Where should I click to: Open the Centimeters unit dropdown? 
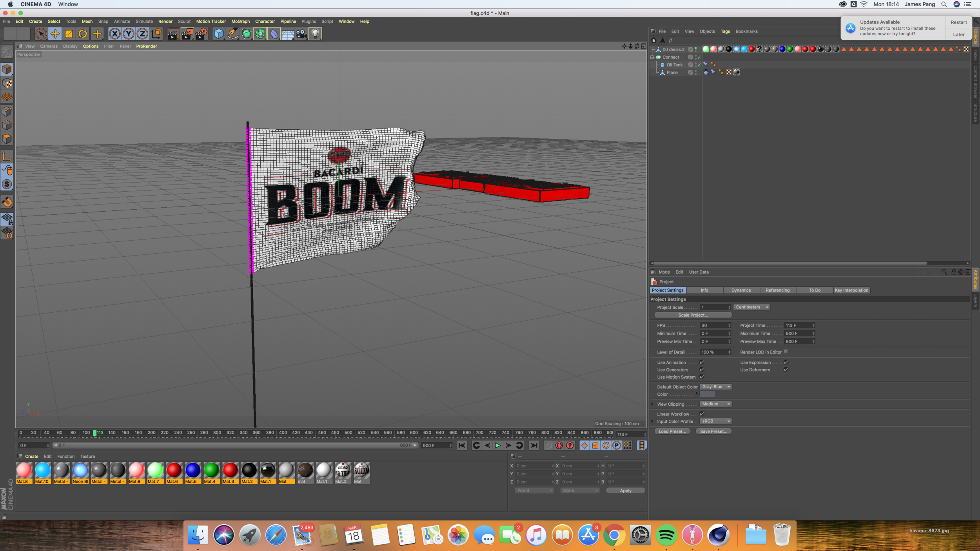pos(751,307)
